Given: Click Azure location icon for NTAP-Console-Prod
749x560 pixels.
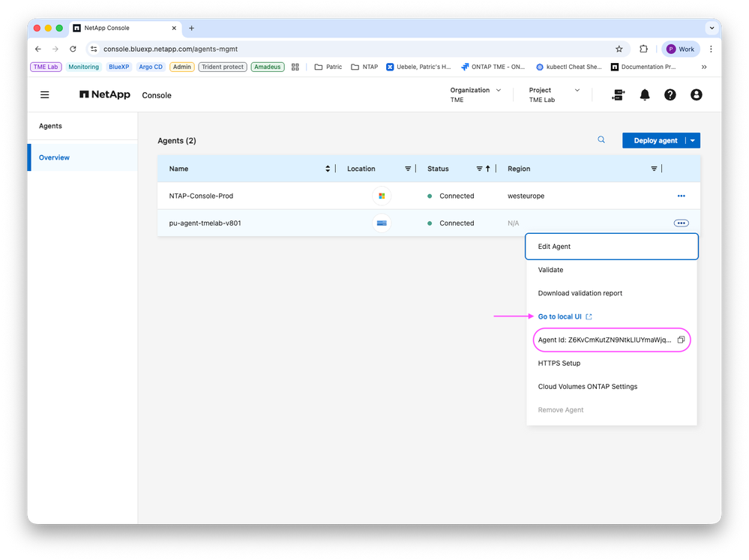Looking at the screenshot, I should pos(382,196).
